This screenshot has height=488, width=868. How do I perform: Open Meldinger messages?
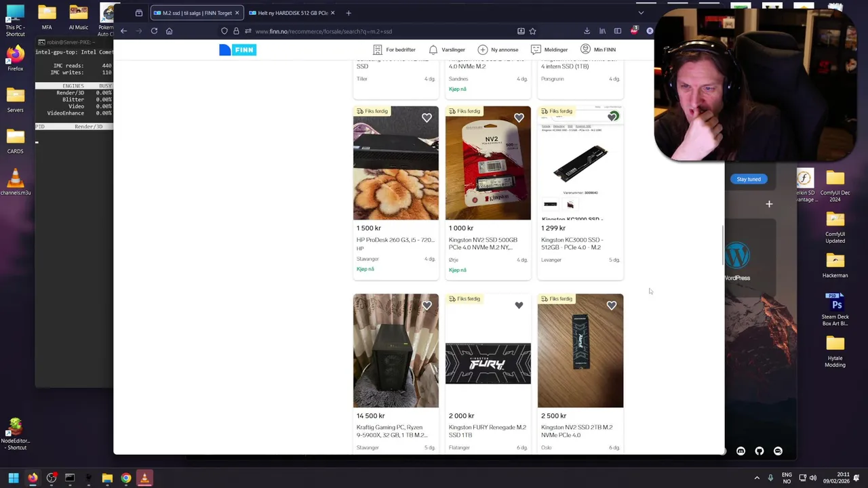(549, 49)
